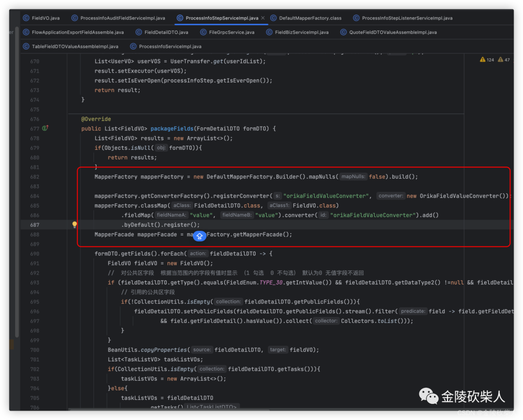Click the class icon on the DefaultMapperFactory.class tab

pyautogui.click(x=273, y=18)
